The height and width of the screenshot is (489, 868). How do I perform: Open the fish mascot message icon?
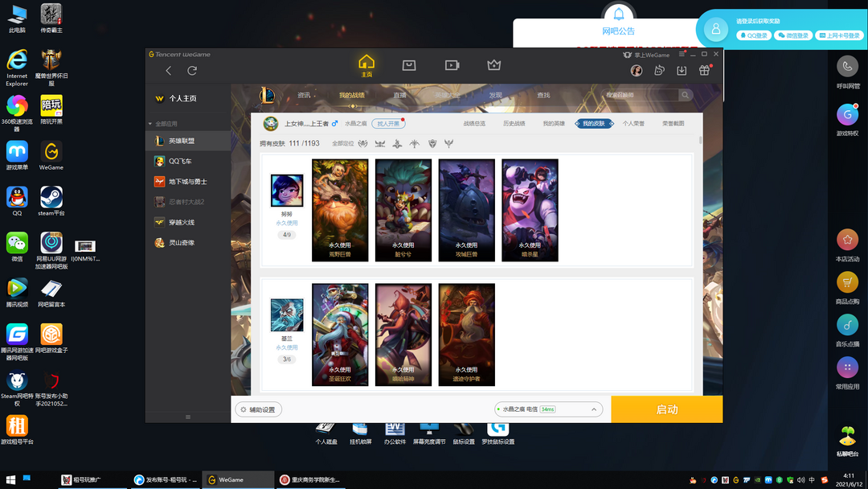(x=659, y=70)
